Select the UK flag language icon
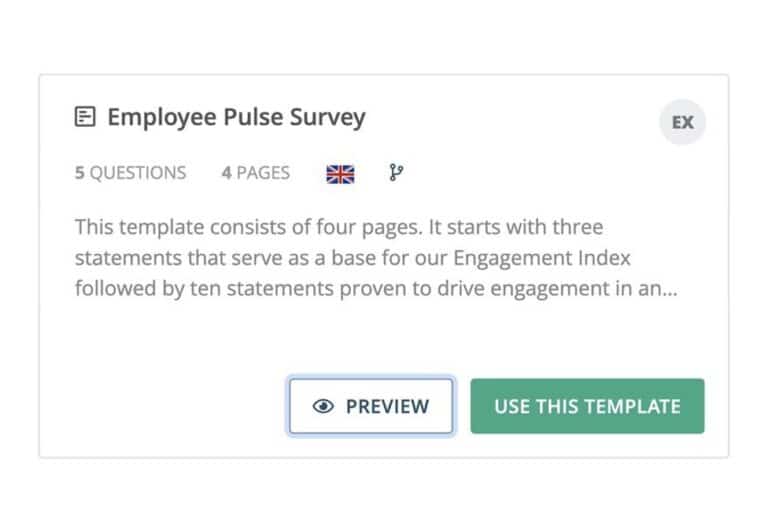 tap(340, 174)
